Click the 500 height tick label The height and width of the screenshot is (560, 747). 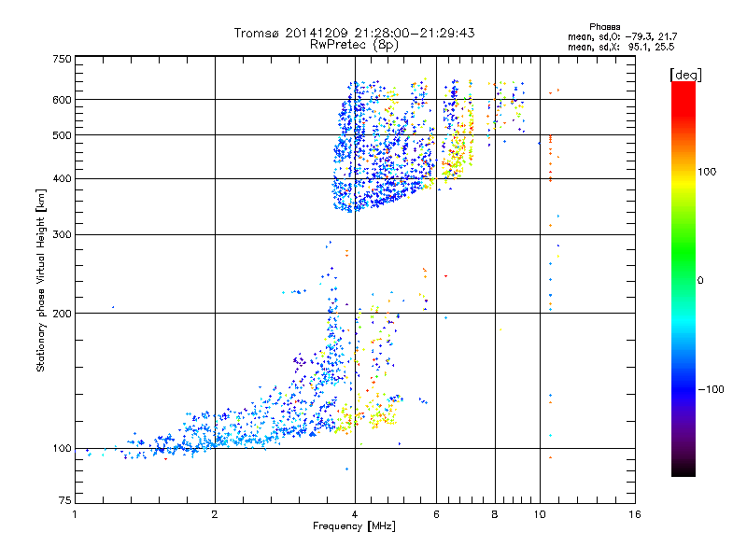tap(63, 135)
